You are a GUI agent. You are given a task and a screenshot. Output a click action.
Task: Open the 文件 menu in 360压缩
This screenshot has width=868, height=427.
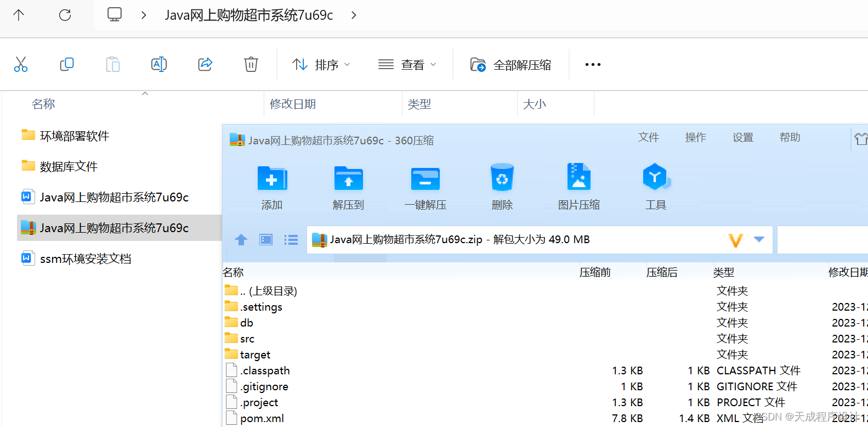(649, 137)
